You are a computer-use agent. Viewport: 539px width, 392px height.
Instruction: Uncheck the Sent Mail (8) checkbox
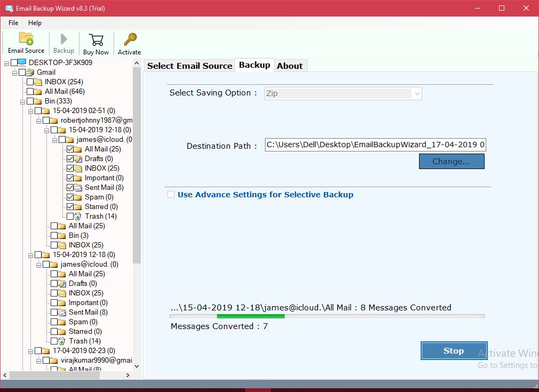pos(70,187)
